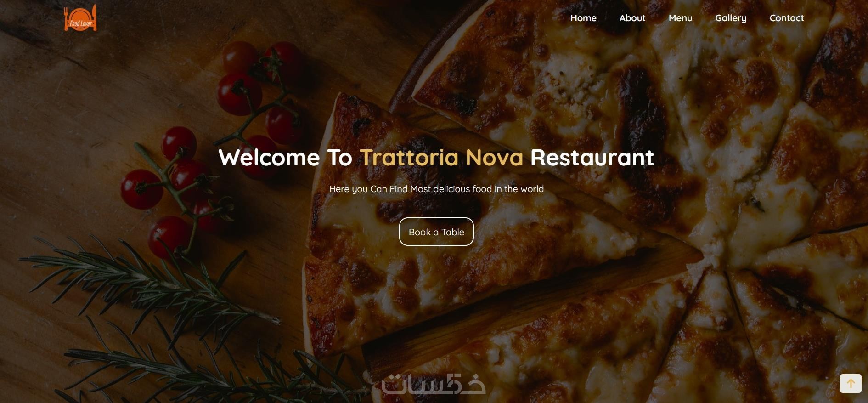868x403 pixels.
Task: Select Menu in the navigation bar
Action: [x=680, y=18]
